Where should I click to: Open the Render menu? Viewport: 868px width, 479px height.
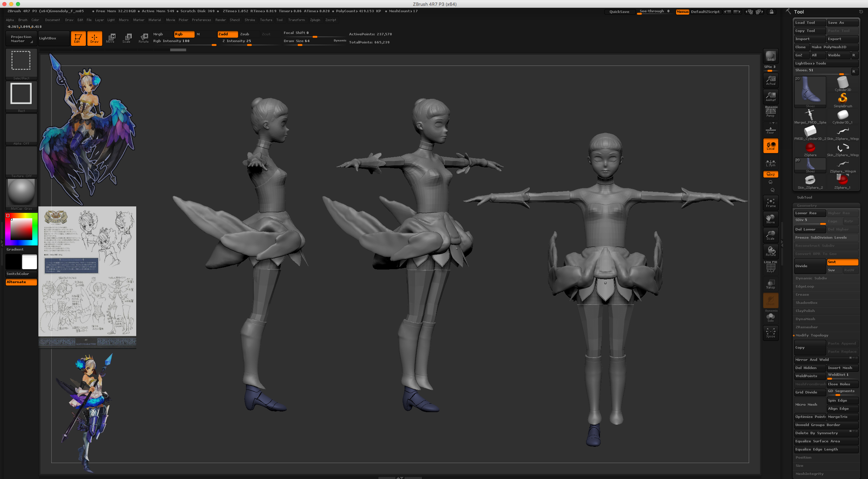[x=220, y=20]
